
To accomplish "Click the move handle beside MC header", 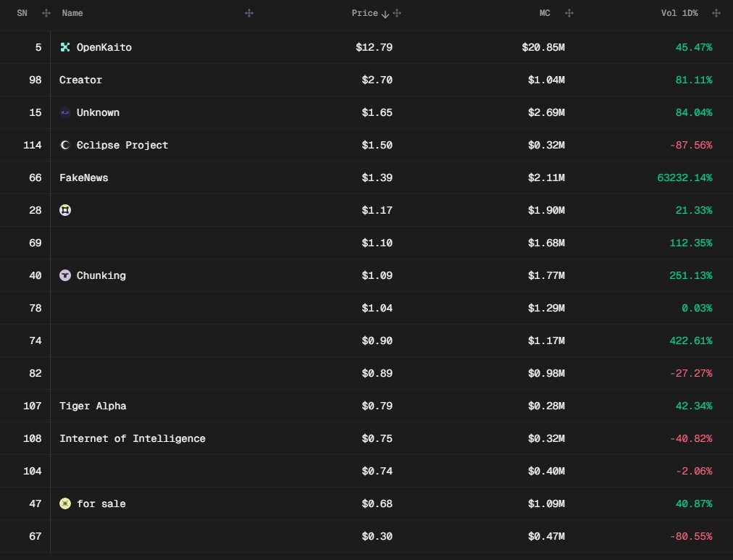I will pyautogui.click(x=569, y=13).
